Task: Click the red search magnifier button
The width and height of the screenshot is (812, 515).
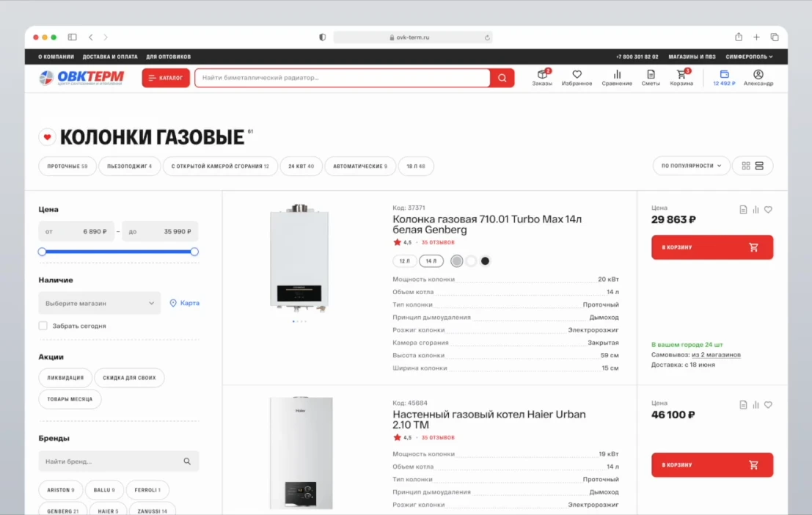Action: [x=502, y=78]
